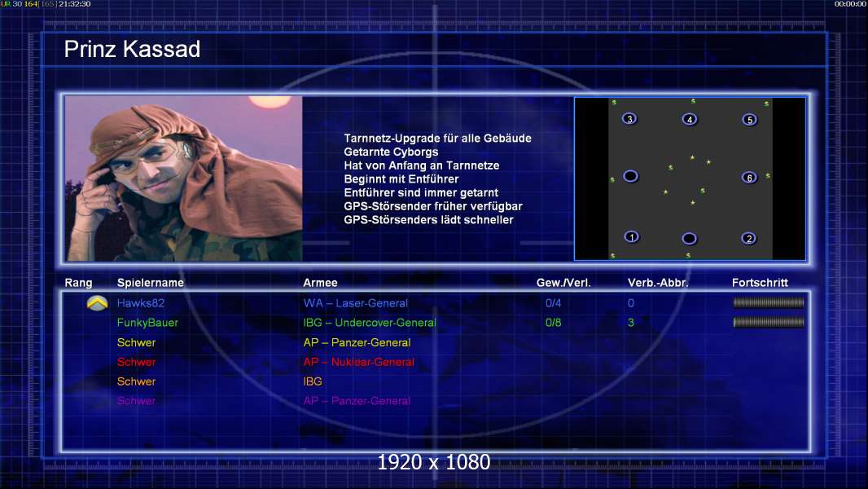
Task: Choose start position 6 on the minimap
Action: [749, 178]
